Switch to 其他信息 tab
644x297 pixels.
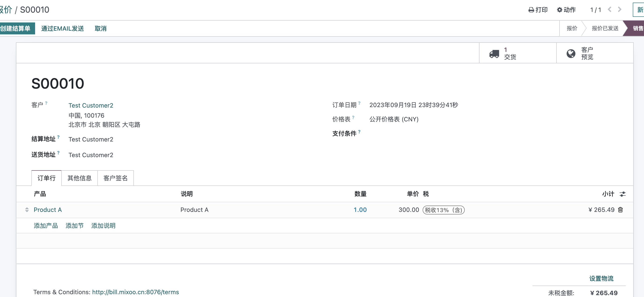coord(80,178)
